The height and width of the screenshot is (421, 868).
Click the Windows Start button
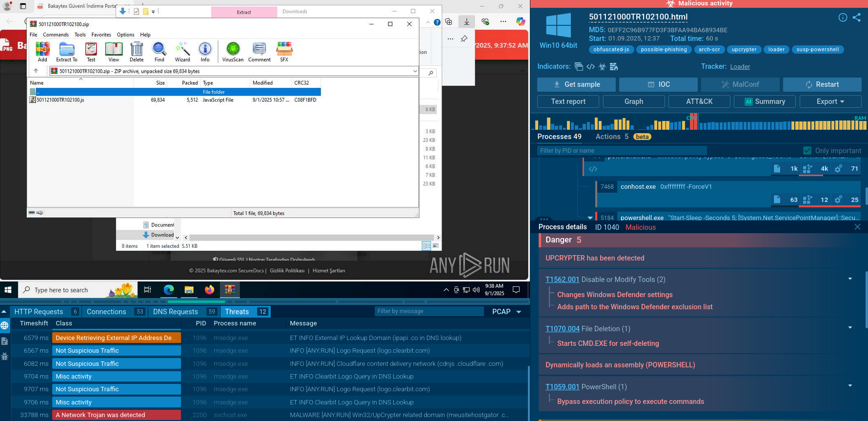click(x=8, y=290)
